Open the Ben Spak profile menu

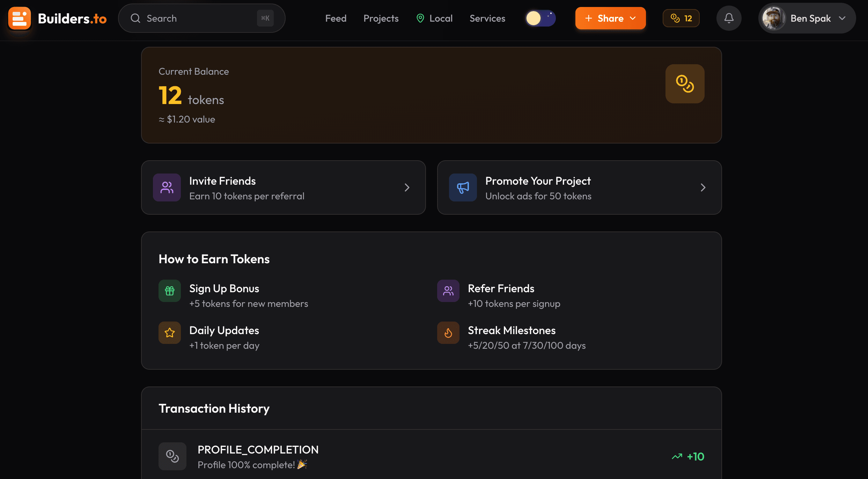(x=807, y=18)
